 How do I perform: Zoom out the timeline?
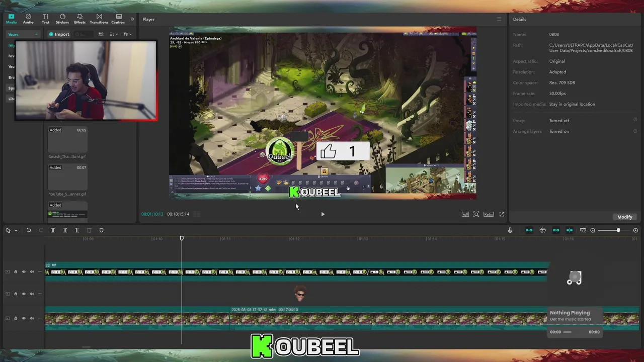(593, 230)
